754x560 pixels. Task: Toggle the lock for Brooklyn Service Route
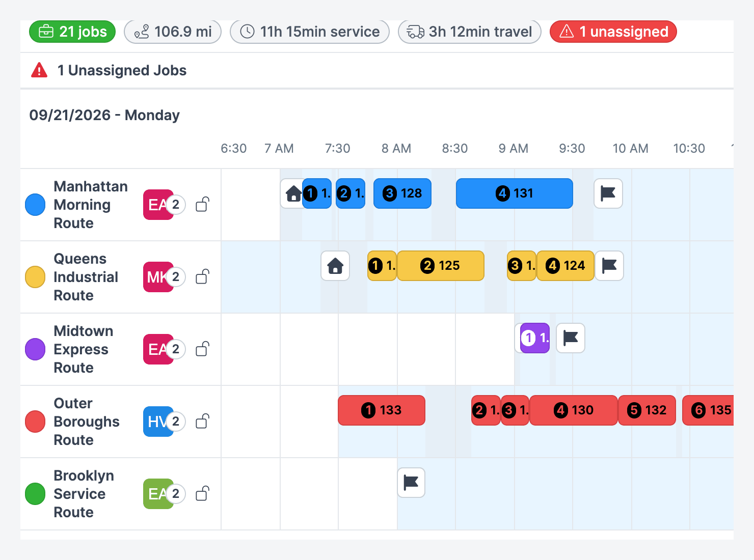pos(202,494)
